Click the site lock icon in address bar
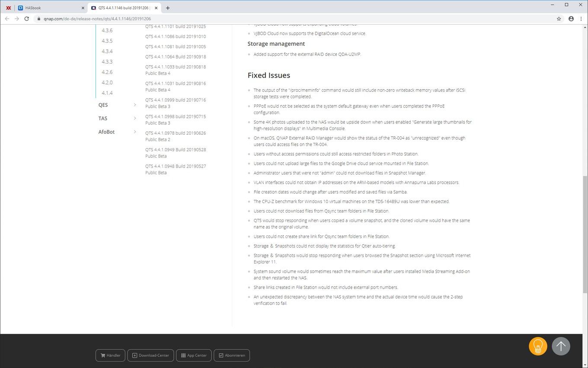Viewport: 588px width, 368px height. (39, 19)
